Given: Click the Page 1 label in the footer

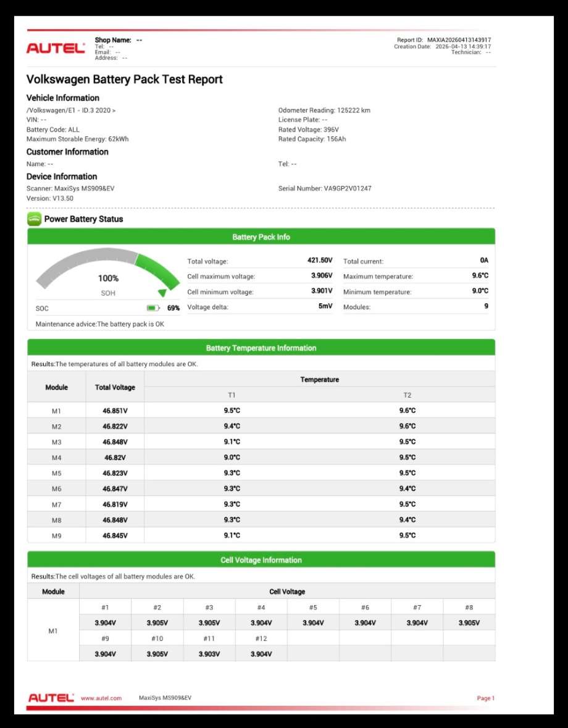Looking at the screenshot, I should click(485, 698).
